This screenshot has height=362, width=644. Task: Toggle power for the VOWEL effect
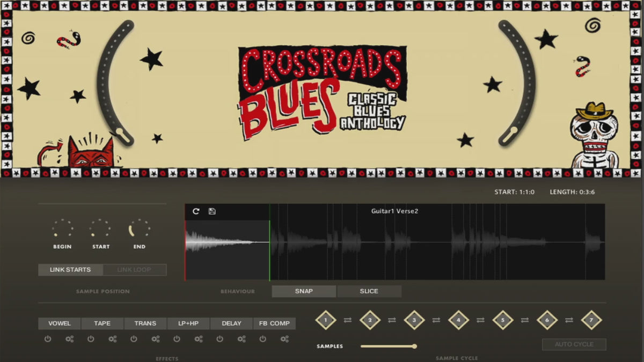click(48, 339)
